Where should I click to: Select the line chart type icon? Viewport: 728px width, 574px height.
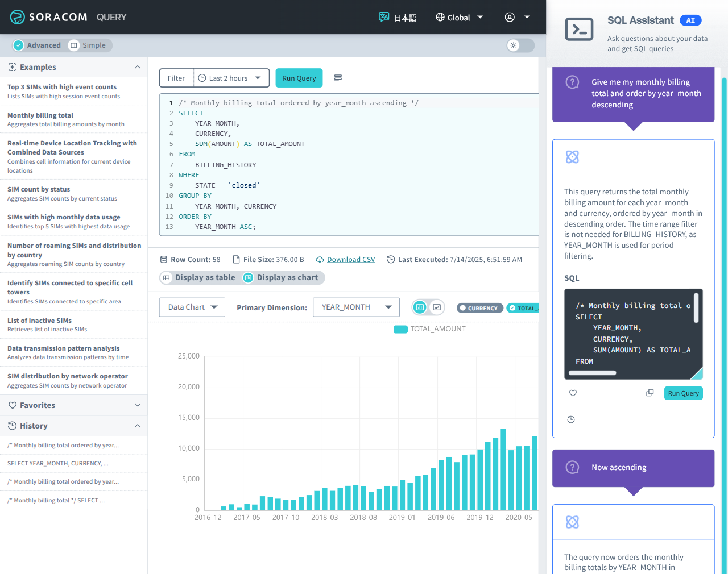(x=437, y=307)
